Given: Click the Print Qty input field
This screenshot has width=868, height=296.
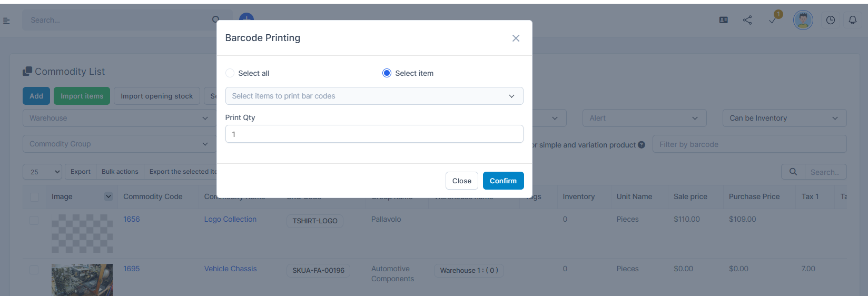Looking at the screenshot, I should [374, 134].
